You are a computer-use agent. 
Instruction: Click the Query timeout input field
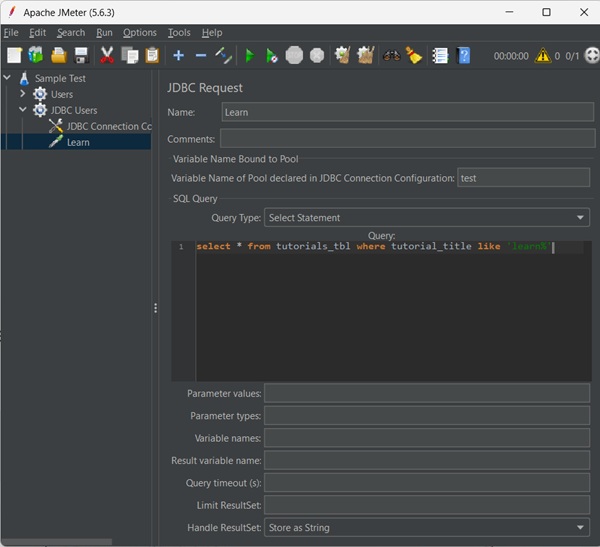427,483
